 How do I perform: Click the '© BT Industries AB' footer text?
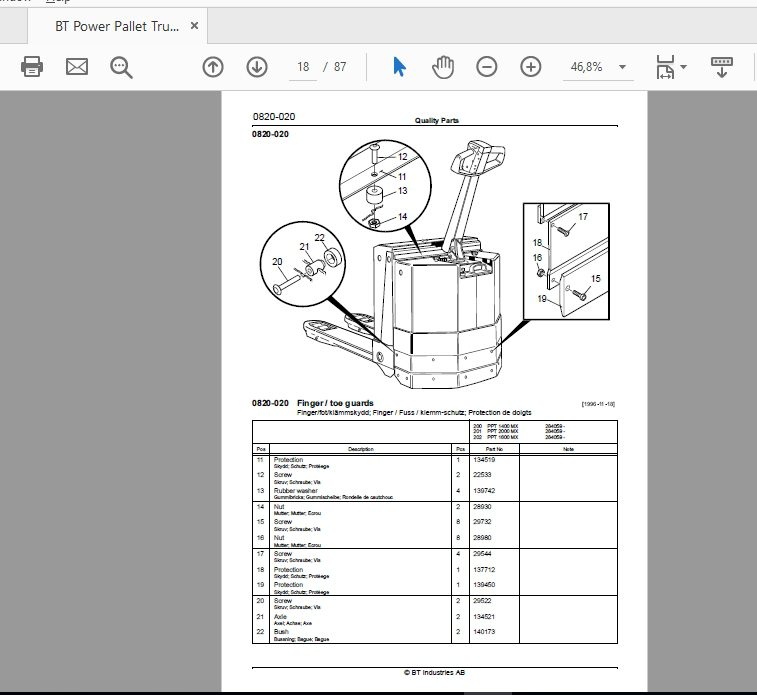(x=435, y=672)
